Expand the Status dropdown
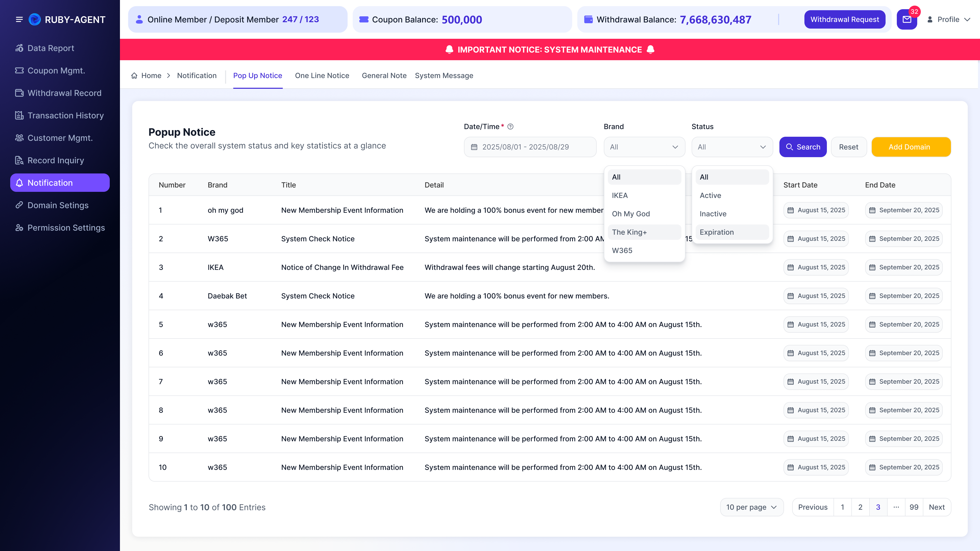Screen dimensions: 980x551 pos(732,147)
